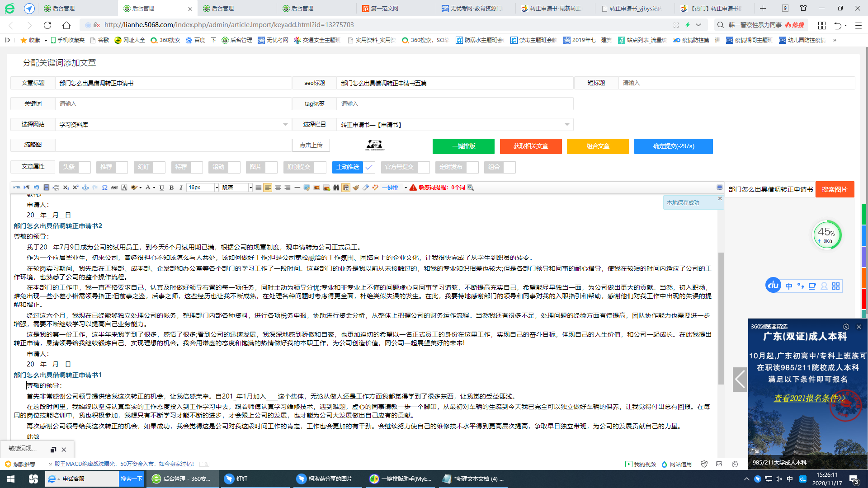The height and width of the screenshot is (488, 868).
Task: Enable the 主动推送 checkbox
Action: 369,167
